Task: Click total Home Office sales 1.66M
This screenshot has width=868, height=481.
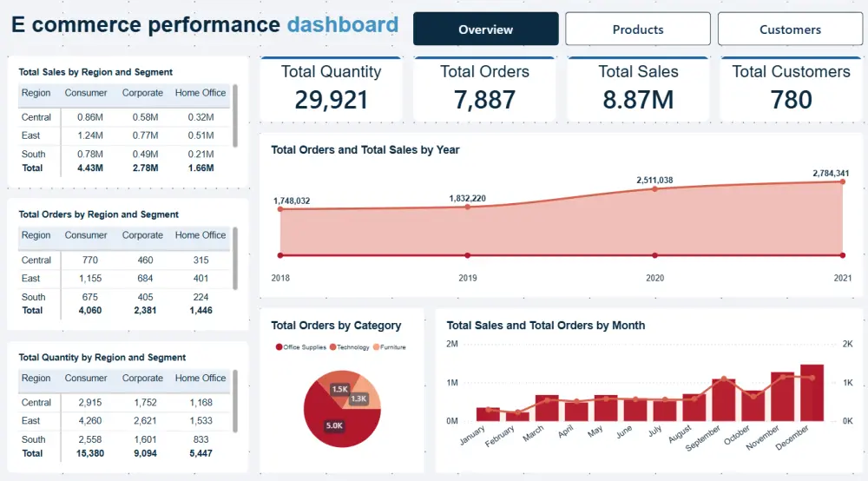Action: [x=201, y=168]
